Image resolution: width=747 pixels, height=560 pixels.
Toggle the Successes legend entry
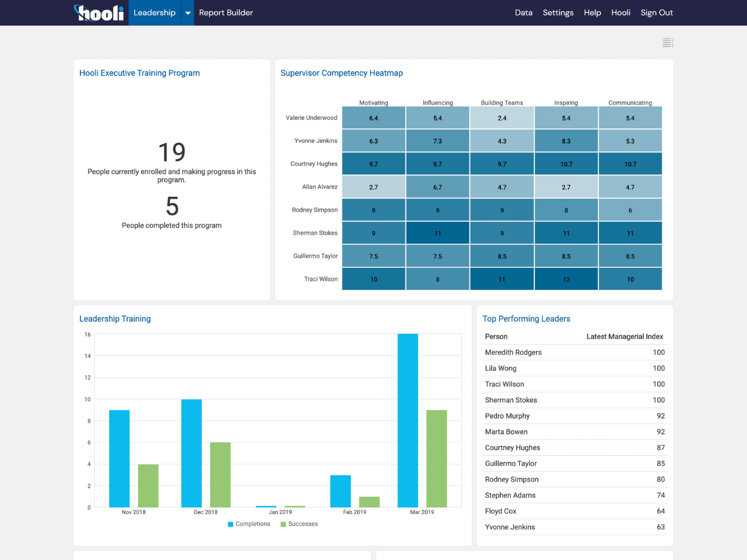point(299,524)
